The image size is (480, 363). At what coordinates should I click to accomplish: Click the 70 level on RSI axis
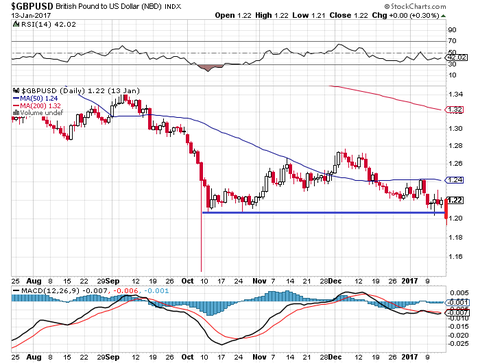[452, 41]
